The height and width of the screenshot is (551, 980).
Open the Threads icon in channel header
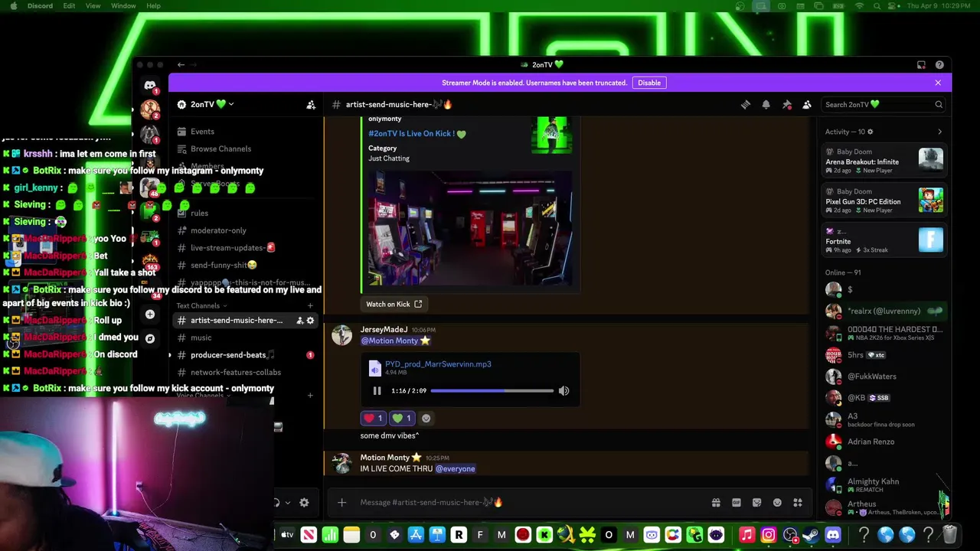746,105
